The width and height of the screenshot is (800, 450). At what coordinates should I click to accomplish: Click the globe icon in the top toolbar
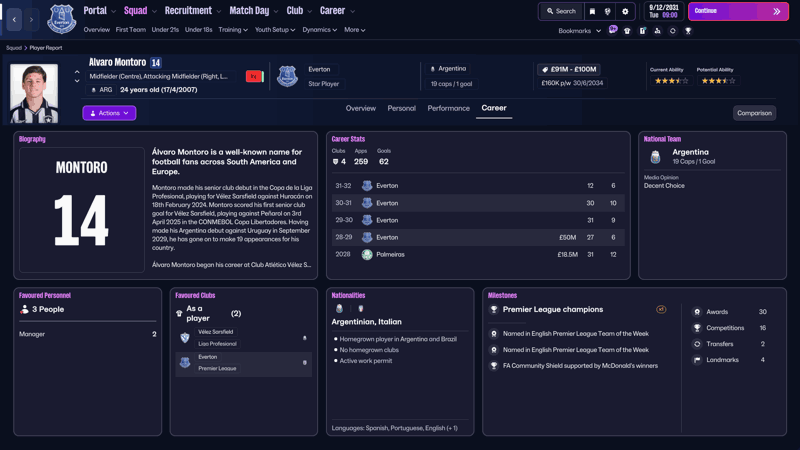608,11
